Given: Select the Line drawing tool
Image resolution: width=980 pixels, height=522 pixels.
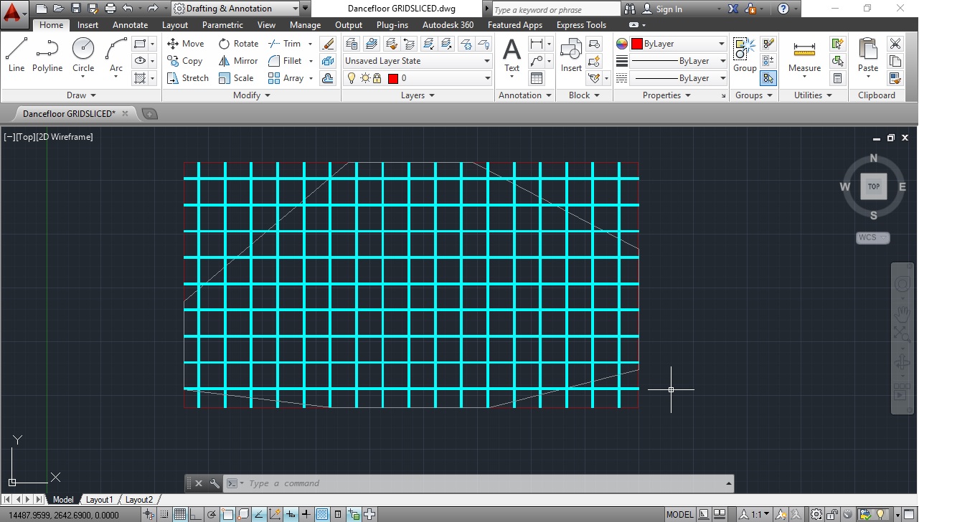Looking at the screenshot, I should click(17, 54).
